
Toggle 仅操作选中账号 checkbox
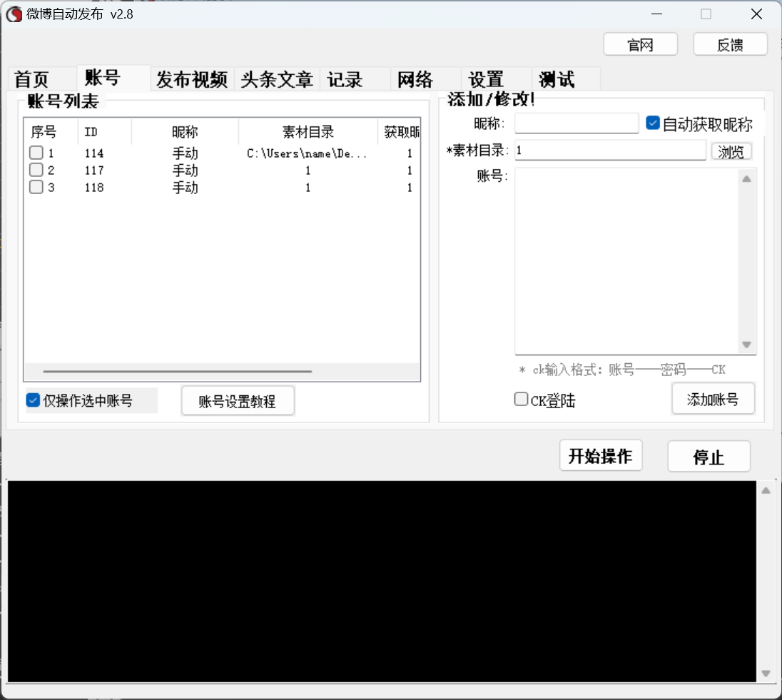point(33,400)
